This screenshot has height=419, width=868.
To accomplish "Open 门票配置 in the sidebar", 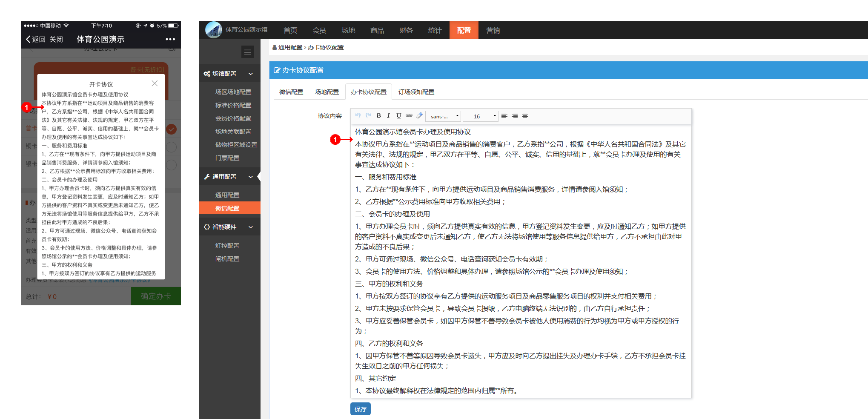I will point(227,158).
